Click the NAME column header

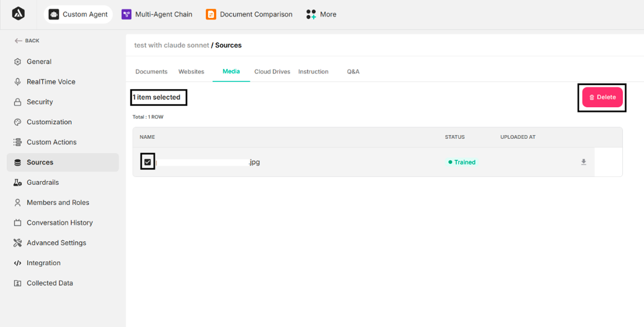tap(147, 137)
